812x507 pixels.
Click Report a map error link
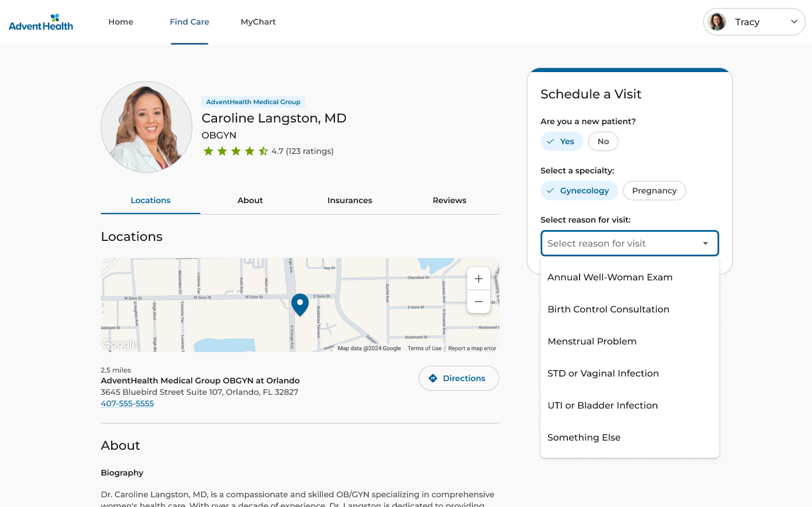(x=472, y=348)
